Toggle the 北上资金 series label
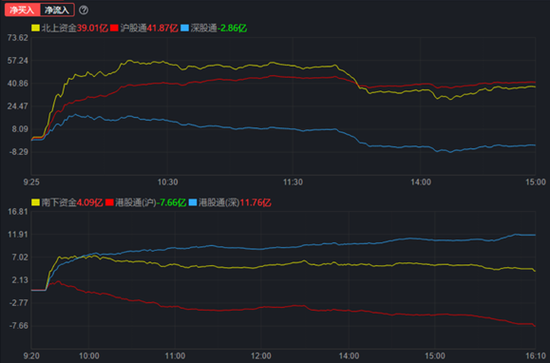 click(x=59, y=28)
